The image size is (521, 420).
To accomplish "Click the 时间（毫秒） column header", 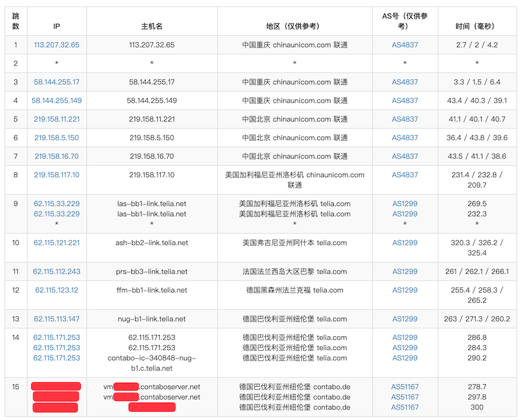I will (x=477, y=26).
